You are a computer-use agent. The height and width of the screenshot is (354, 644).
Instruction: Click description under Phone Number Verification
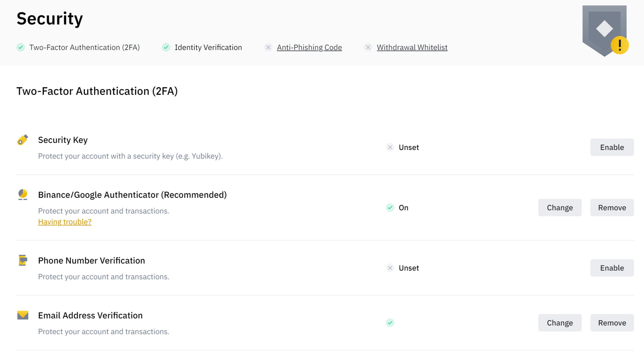coord(104,277)
